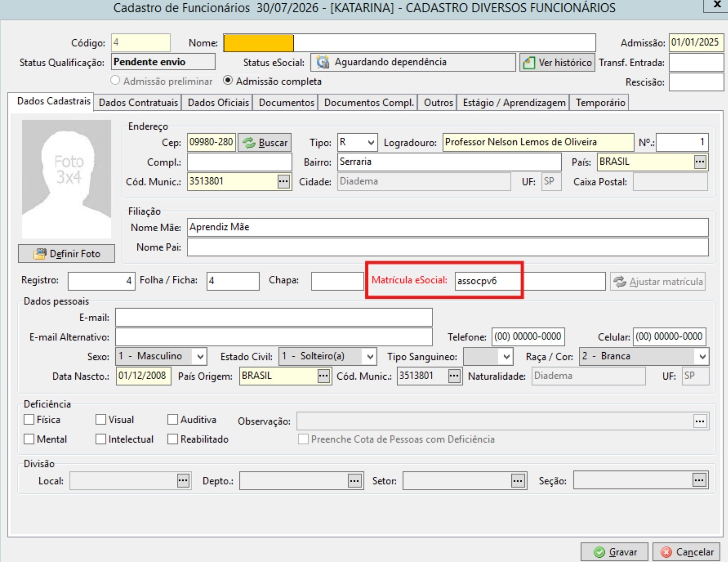Open the address Cód. Munic. lookup ellipsis
Screen dimensions: 728x562
tap(283, 181)
